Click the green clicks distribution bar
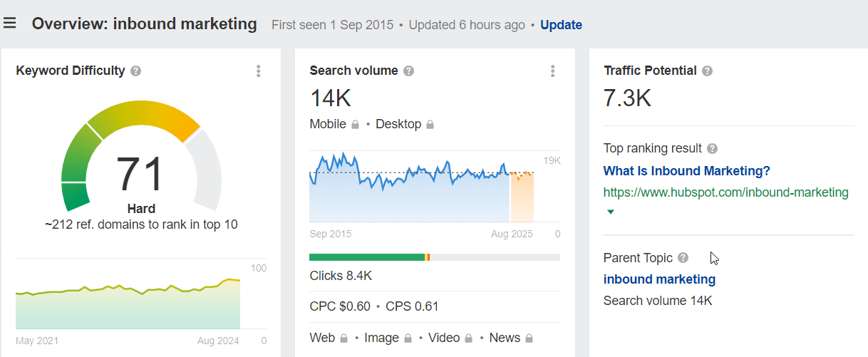Screen dimensions: 868x357 pos(367,257)
